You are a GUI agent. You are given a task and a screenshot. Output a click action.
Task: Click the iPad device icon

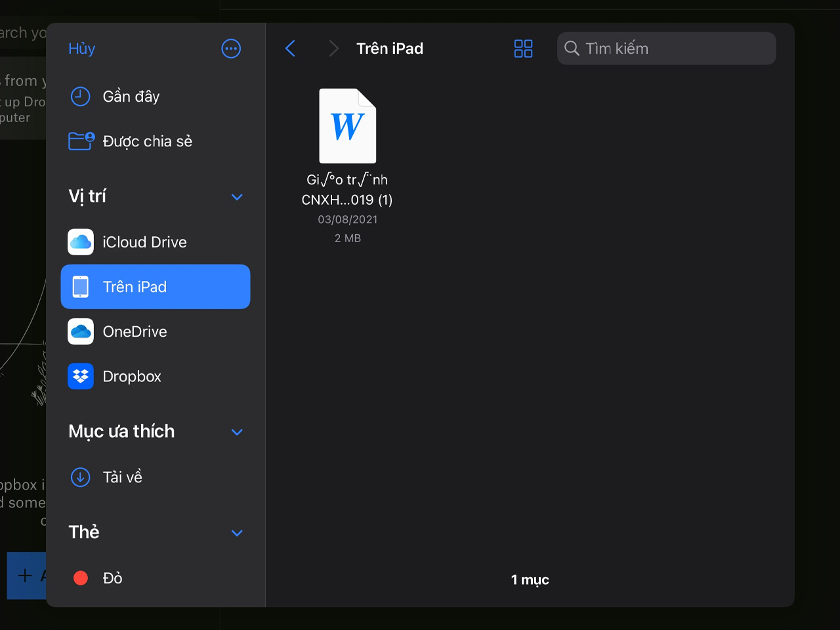click(x=81, y=287)
